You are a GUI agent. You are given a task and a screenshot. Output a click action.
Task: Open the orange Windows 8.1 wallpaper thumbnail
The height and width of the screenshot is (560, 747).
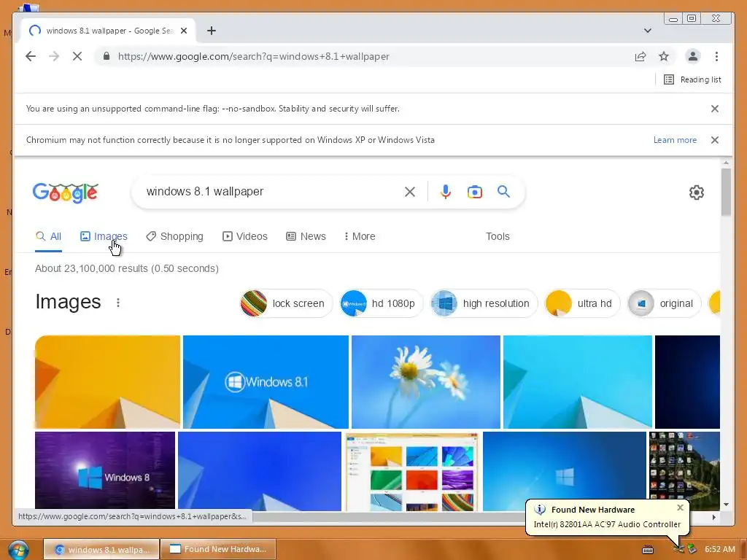[x=108, y=382]
